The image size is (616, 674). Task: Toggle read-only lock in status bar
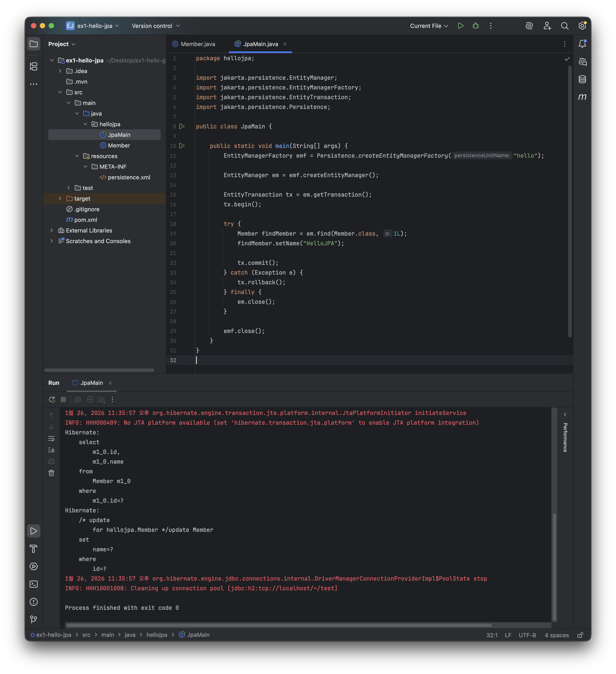coord(580,635)
